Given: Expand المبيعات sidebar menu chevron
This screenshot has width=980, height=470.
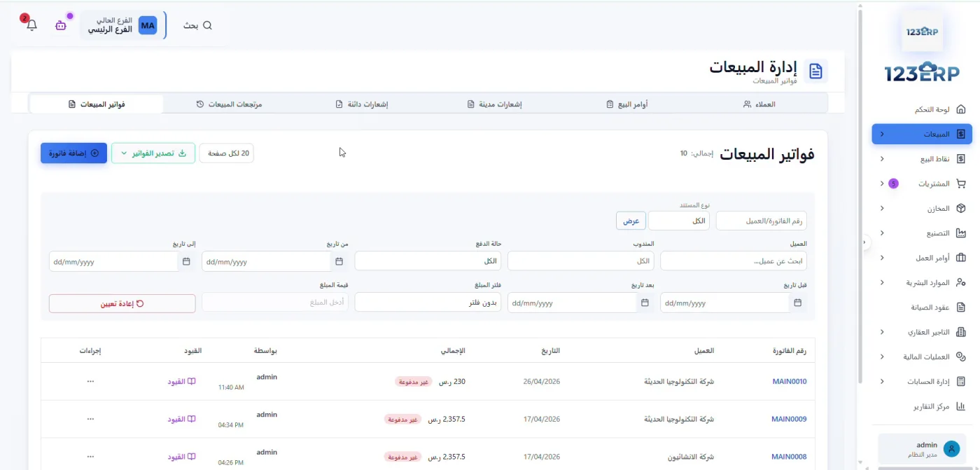Looking at the screenshot, I should (882, 134).
